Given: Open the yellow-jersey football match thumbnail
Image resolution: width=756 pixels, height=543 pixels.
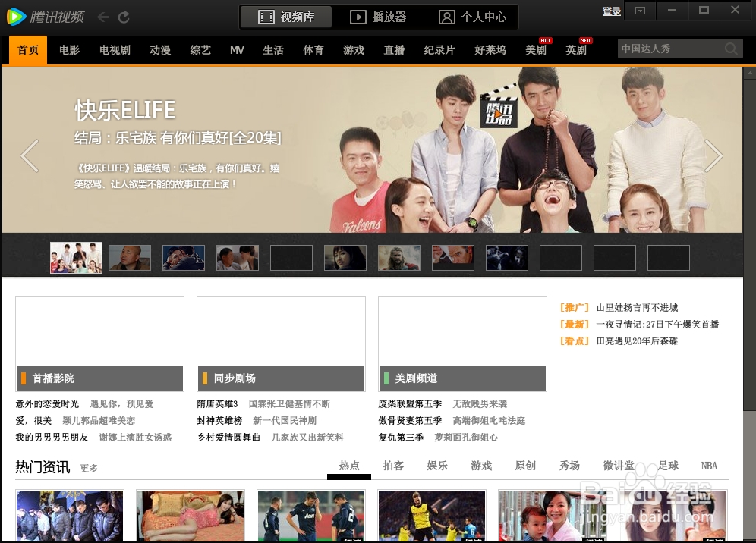Looking at the screenshot, I should [432, 516].
